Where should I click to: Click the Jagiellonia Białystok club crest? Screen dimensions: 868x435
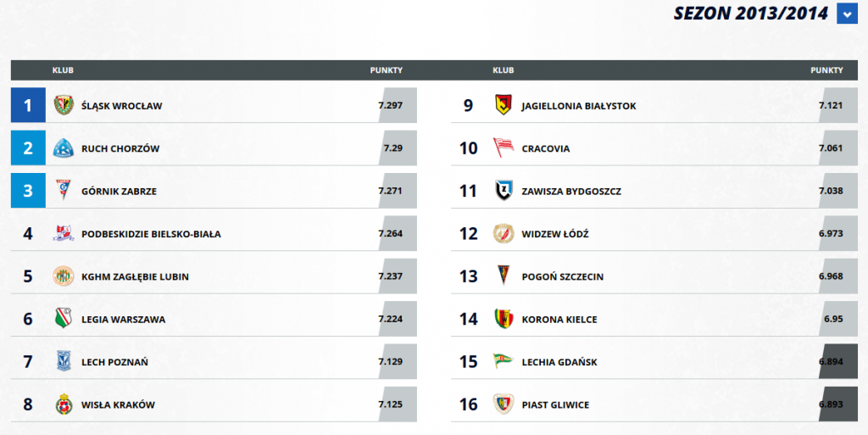coord(504,106)
